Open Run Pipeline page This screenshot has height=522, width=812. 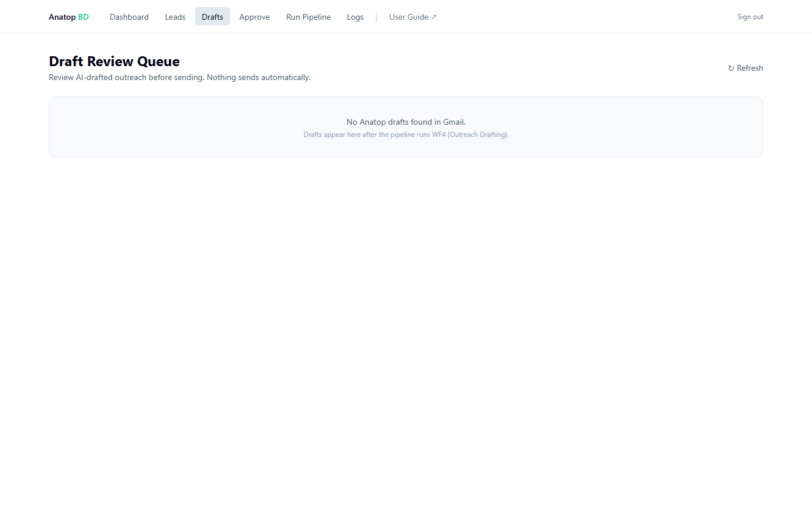[x=309, y=17]
